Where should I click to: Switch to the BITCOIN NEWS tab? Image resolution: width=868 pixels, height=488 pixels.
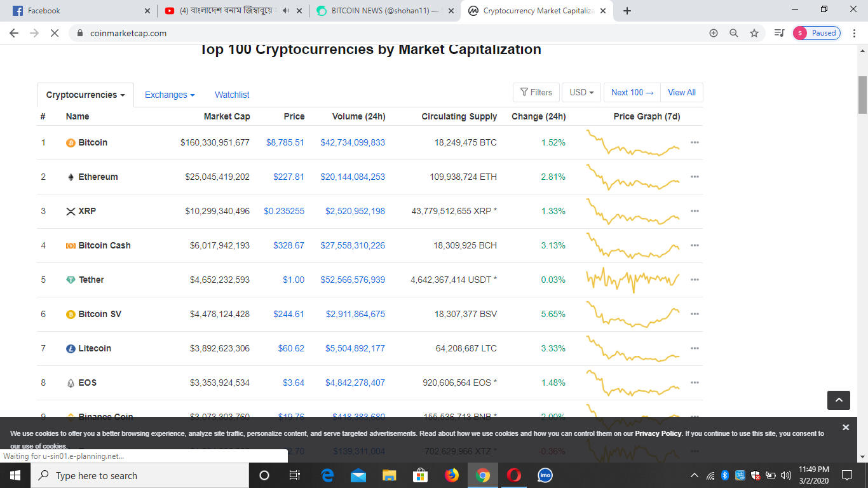(x=386, y=11)
